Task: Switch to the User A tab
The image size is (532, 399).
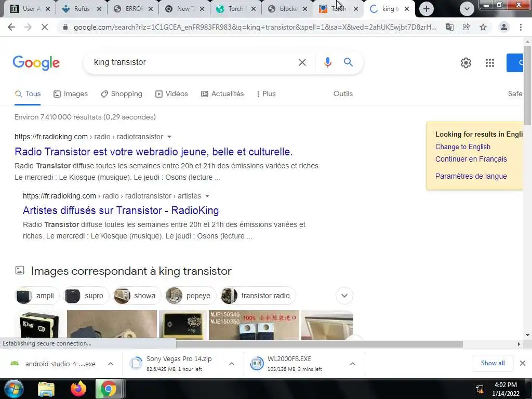Action: 30,9
